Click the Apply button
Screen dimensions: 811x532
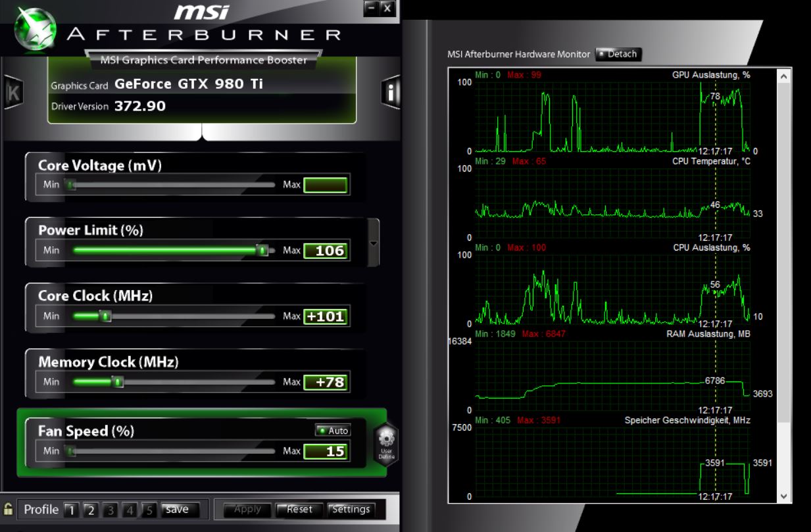point(247,509)
